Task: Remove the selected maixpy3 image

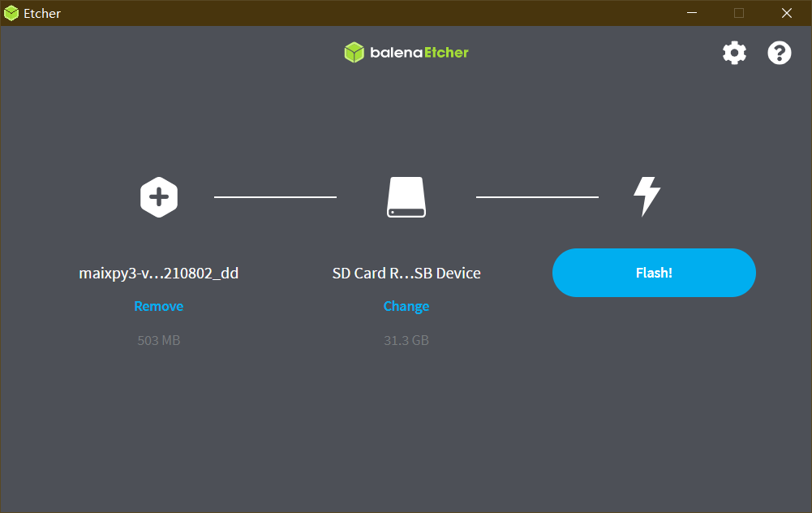Action: tap(159, 306)
